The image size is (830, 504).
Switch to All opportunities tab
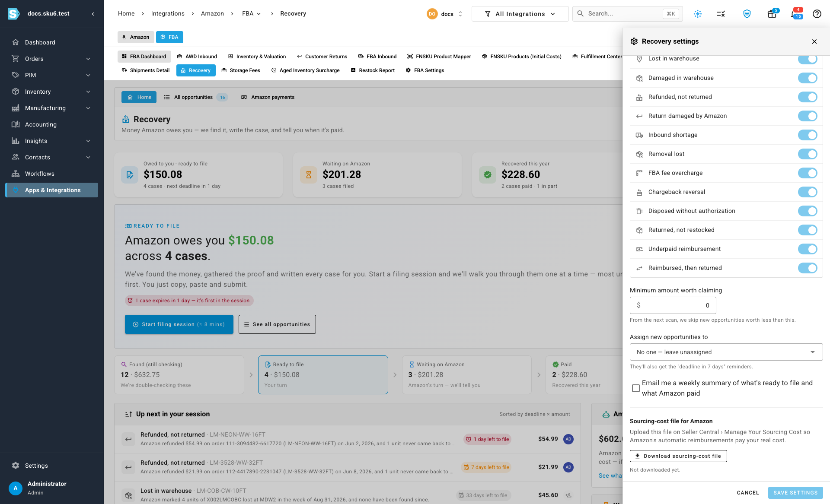tap(195, 97)
